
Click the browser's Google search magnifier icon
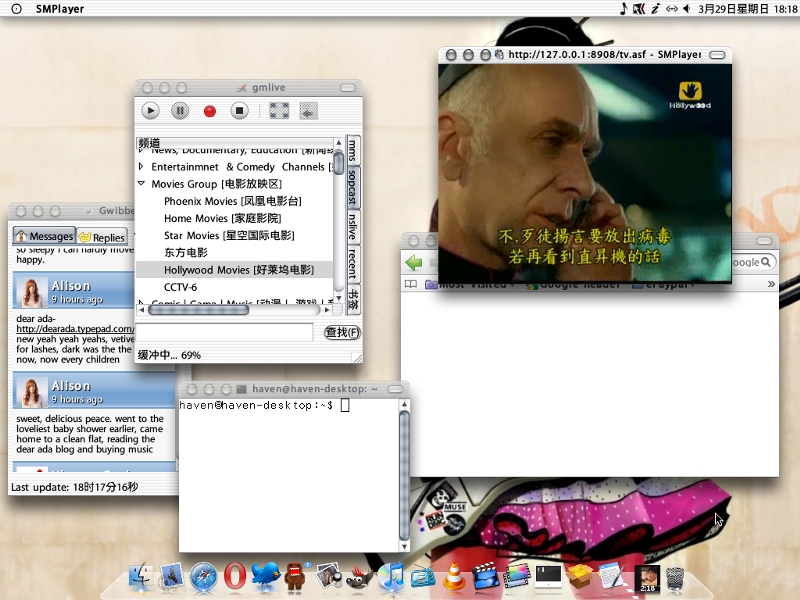765,262
